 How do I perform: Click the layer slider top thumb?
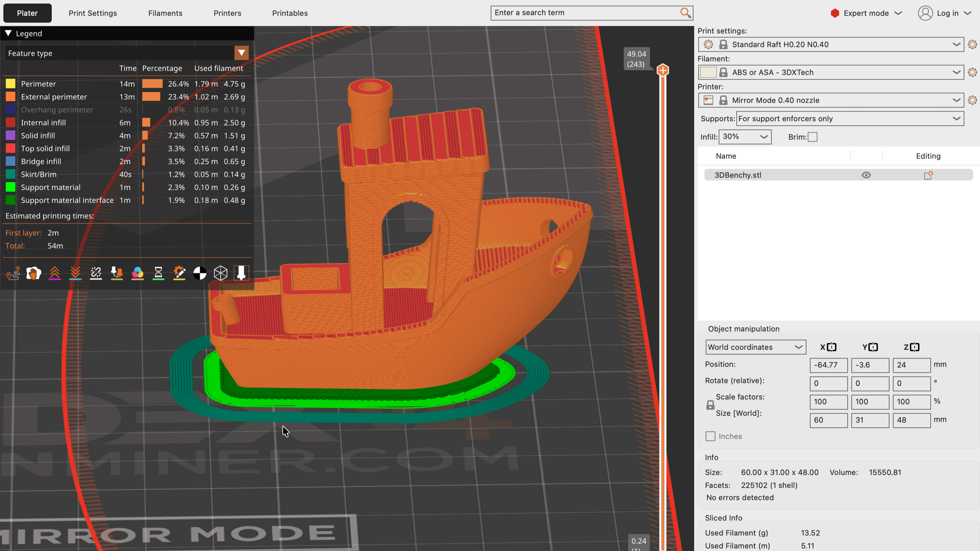663,70
